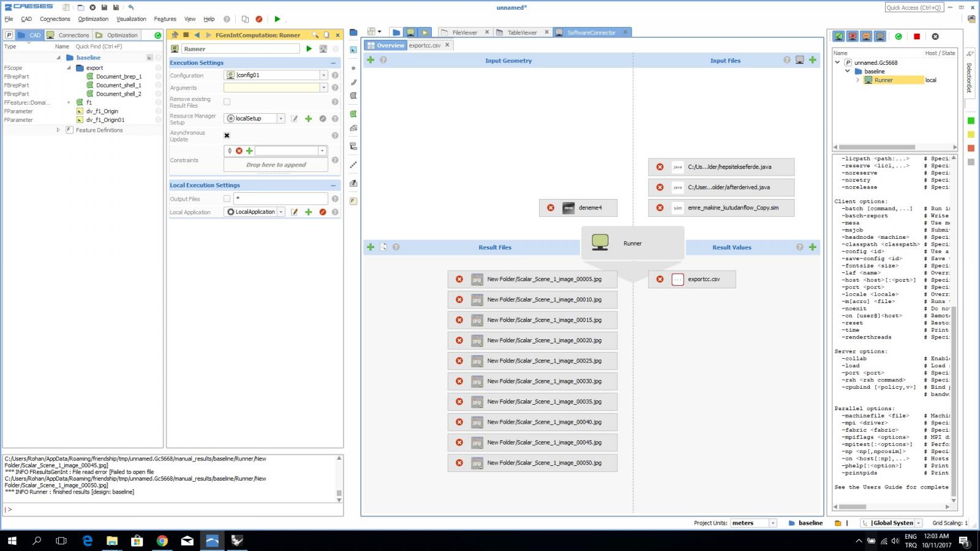Remove exportcc.csv from result values
Screen dimensions: 980x551
pyautogui.click(x=660, y=279)
